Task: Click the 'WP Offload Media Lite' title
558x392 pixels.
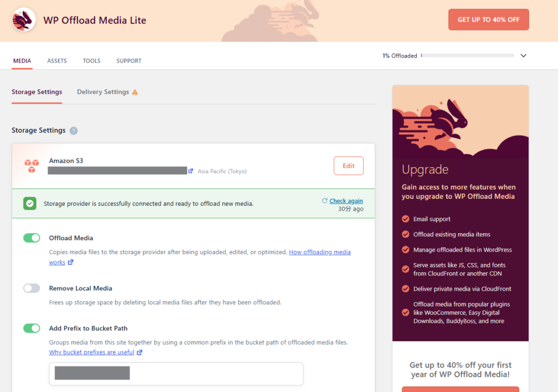Action: pyautogui.click(x=95, y=20)
